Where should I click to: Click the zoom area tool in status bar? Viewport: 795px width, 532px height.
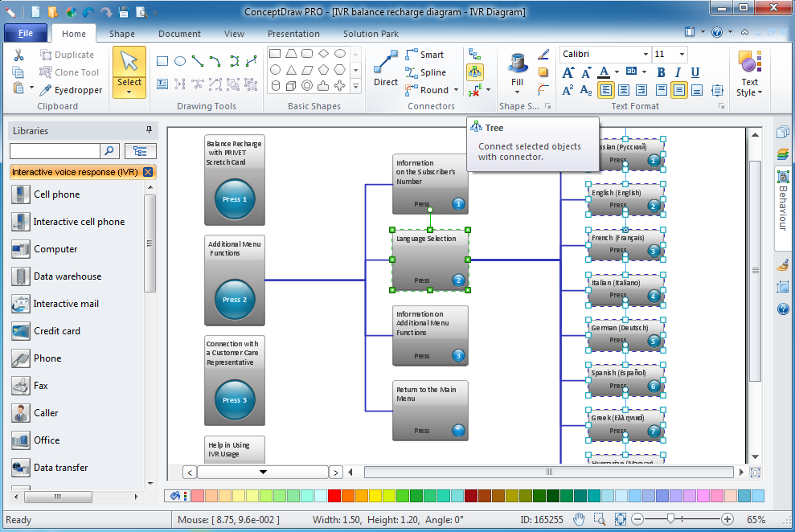click(600, 519)
